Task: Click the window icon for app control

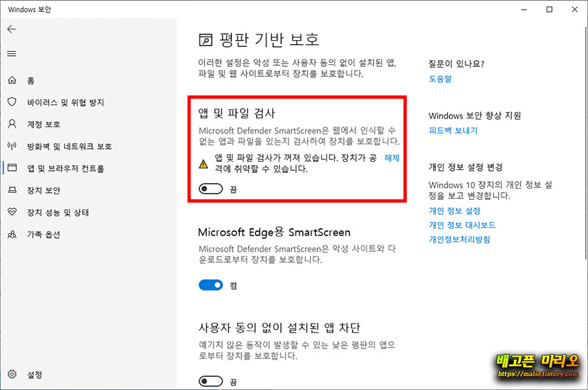Action: coord(12,168)
